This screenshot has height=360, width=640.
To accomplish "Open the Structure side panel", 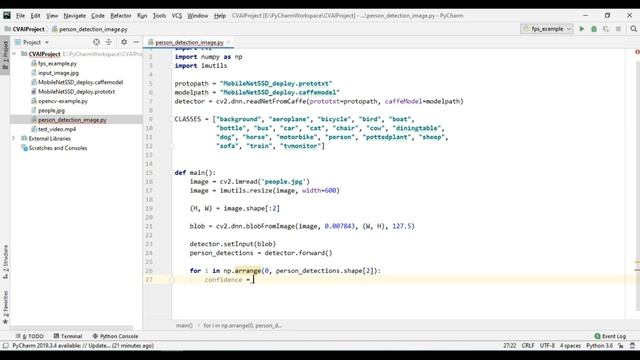I will (5, 262).
